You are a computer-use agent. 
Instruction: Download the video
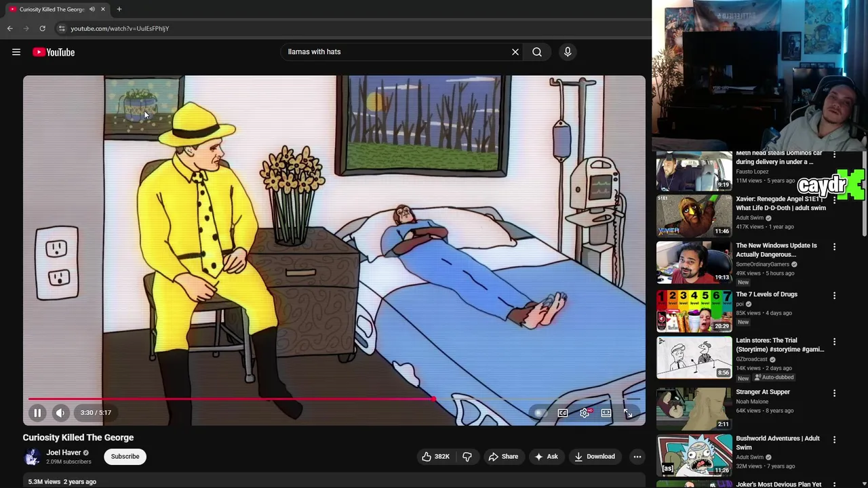tap(595, 457)
